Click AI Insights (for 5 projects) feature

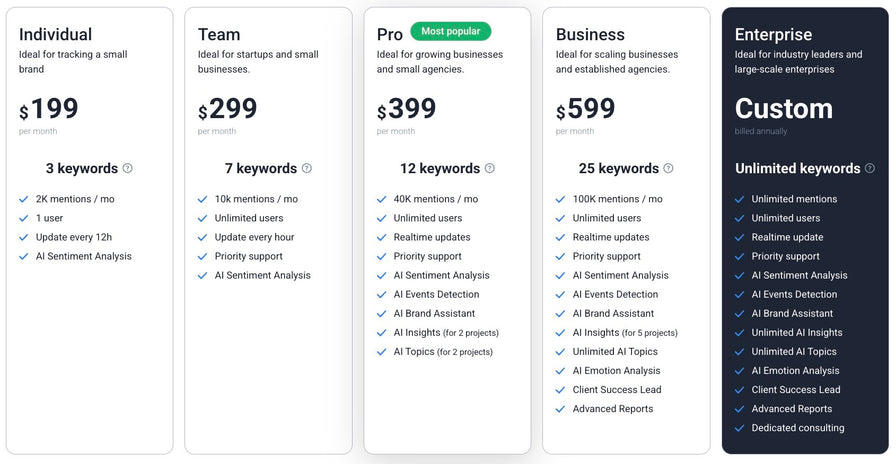point(625,333)
